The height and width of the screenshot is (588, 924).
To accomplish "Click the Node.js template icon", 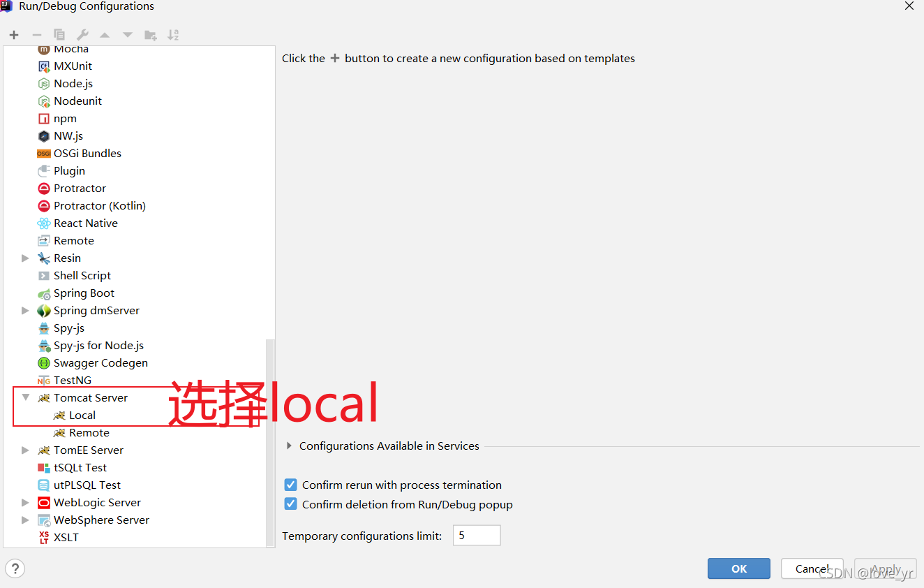I will coord(44,84).
